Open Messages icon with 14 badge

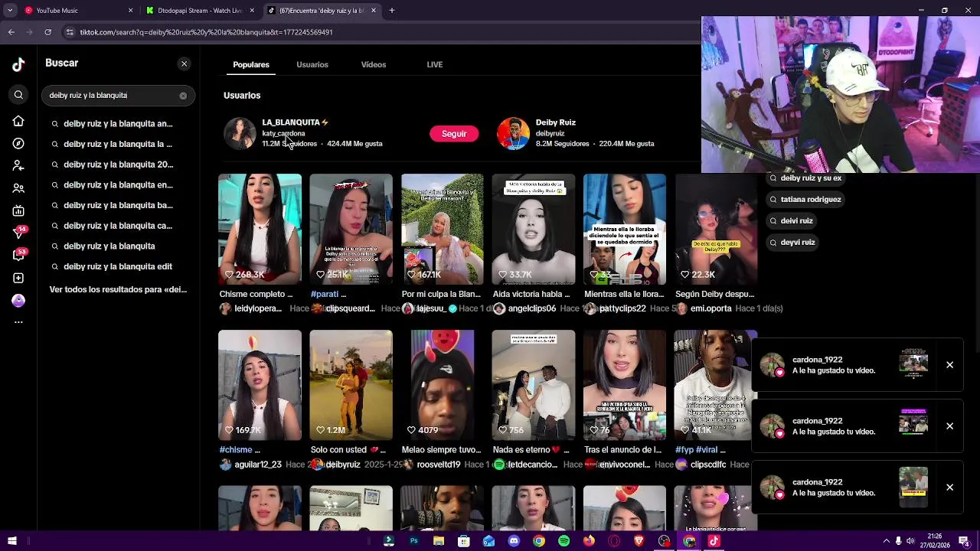tap(18, 233)
